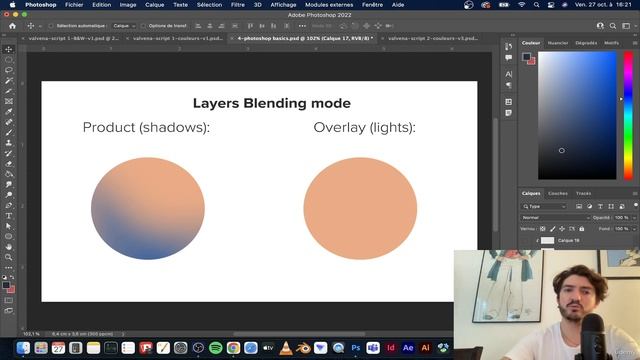
Task: Select the Horizontal Type tool
Action: 9,216
